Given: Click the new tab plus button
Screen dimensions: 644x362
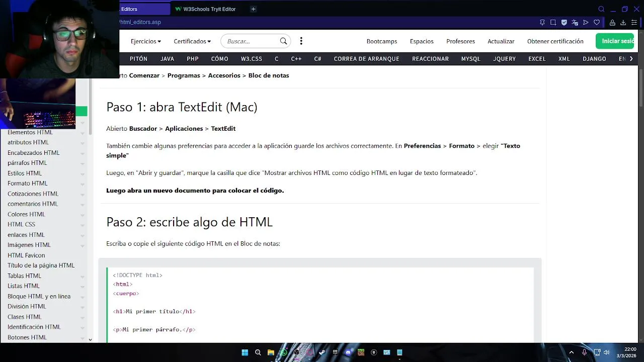Looking at the screenshot, I should [254, 9].
